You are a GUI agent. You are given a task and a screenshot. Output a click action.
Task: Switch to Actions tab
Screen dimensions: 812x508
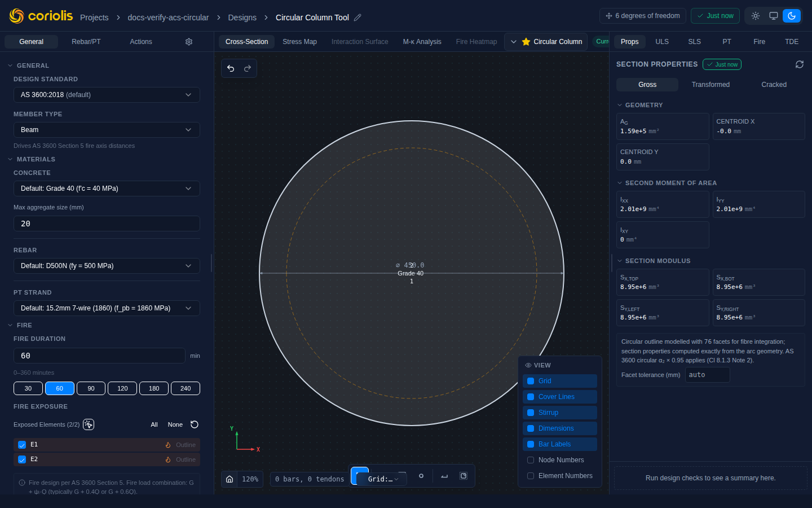[141, 42]
